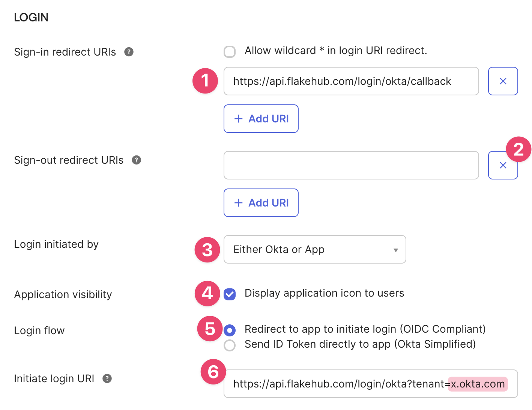Choose Send ID Token directly to app

click(x=230, y=345)
